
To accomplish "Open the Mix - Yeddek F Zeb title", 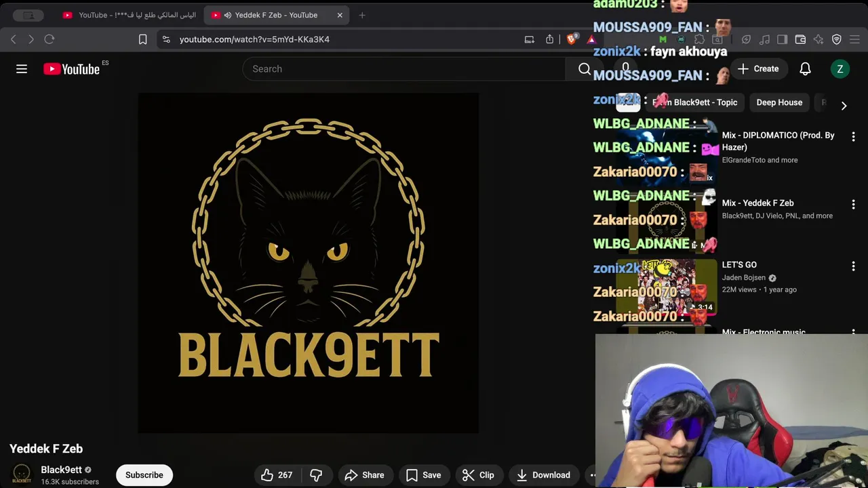I will pyautogui.click(x=757, y=203).
